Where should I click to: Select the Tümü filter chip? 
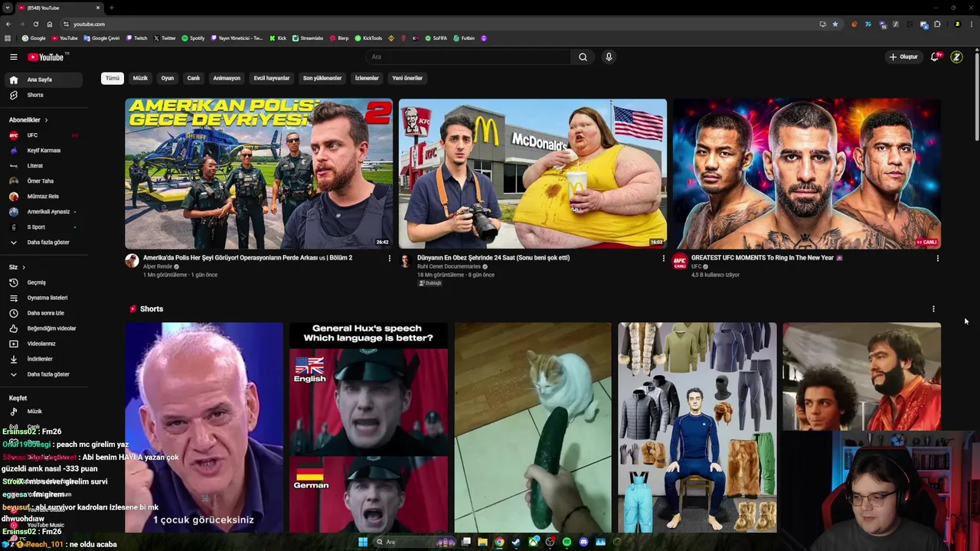coord(113,78)
